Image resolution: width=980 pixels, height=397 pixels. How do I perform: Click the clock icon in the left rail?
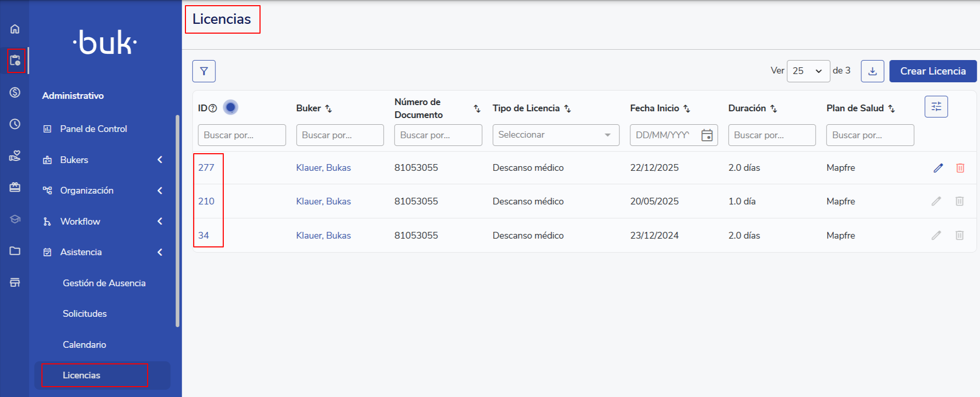click(x=15, y=124)
